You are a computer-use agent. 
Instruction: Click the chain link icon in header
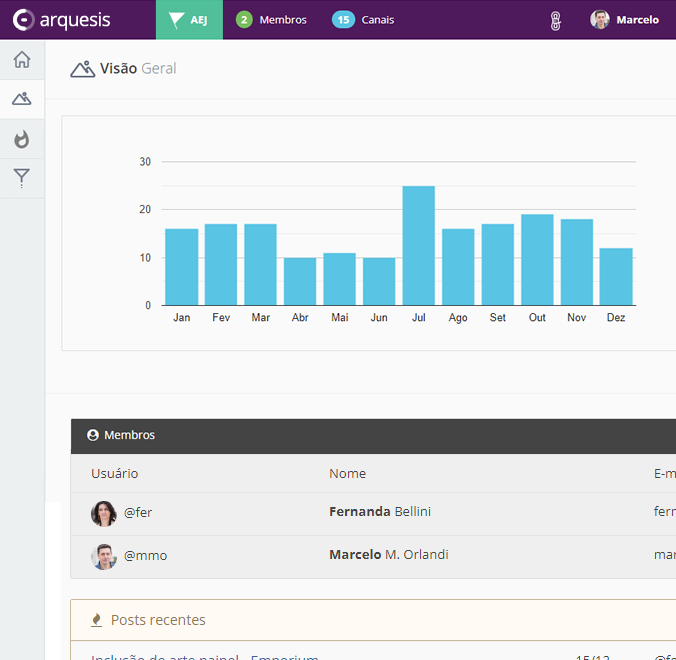pos(556,20)
